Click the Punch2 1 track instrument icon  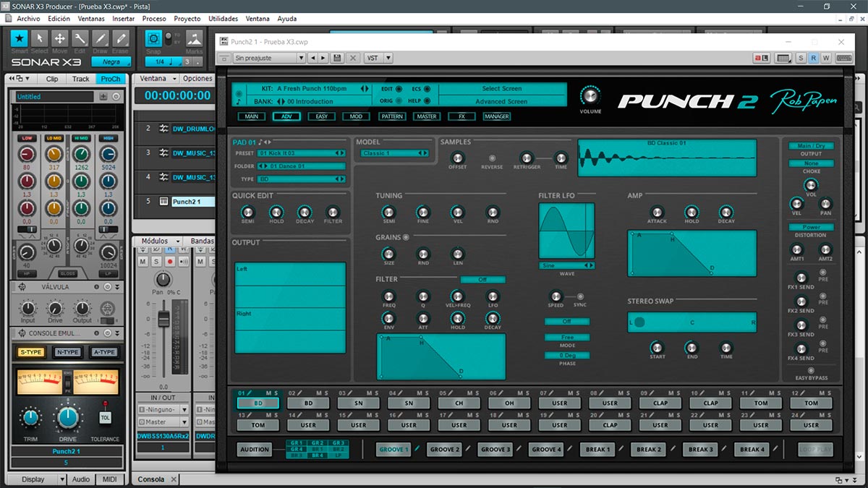(164, 202)
